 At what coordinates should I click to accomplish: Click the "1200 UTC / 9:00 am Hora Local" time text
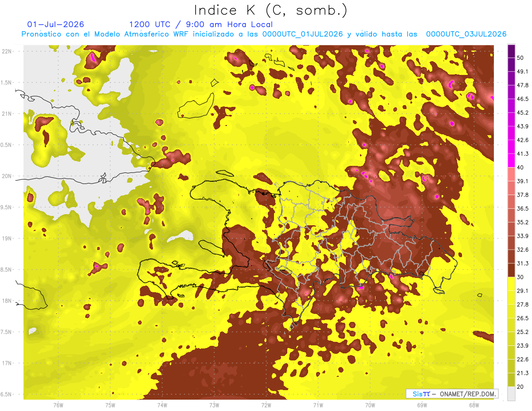pos(201,24)
